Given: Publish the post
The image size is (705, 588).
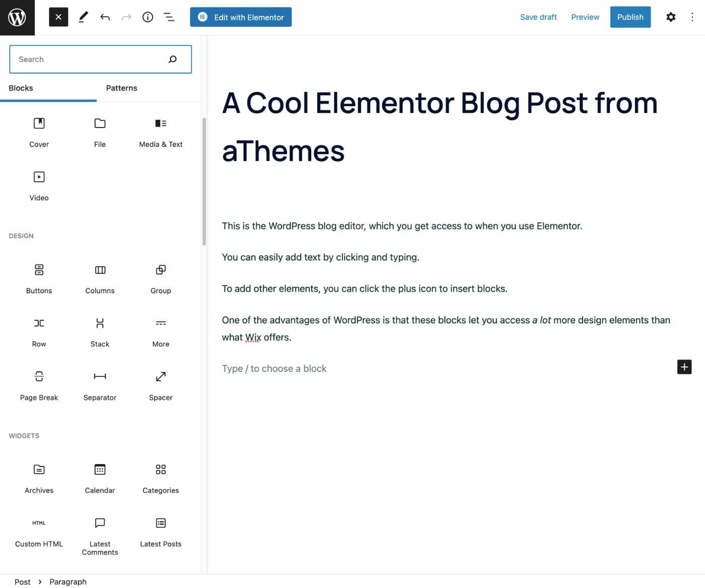Looking at the screenshot, I should coord(630,17).
